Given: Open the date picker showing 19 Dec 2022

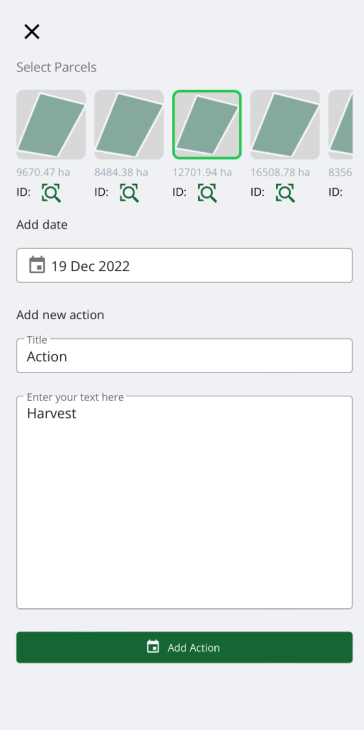Looking at the screenshot, I should point(184,265).
